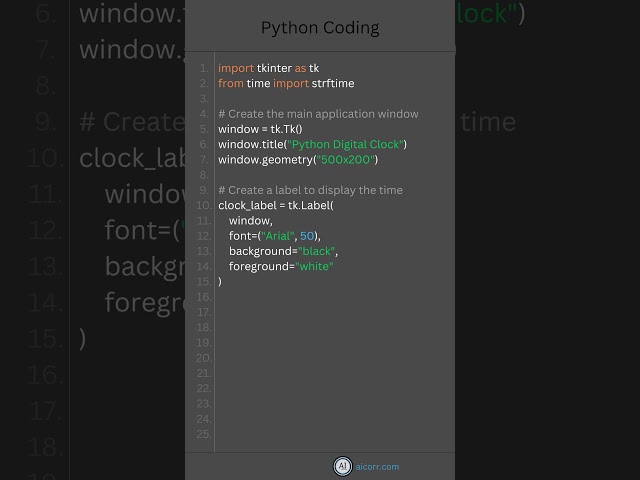Viewport: 640px width, 480px height.
Task: Click the AI round logo icon
Action: tap(342, 466)
